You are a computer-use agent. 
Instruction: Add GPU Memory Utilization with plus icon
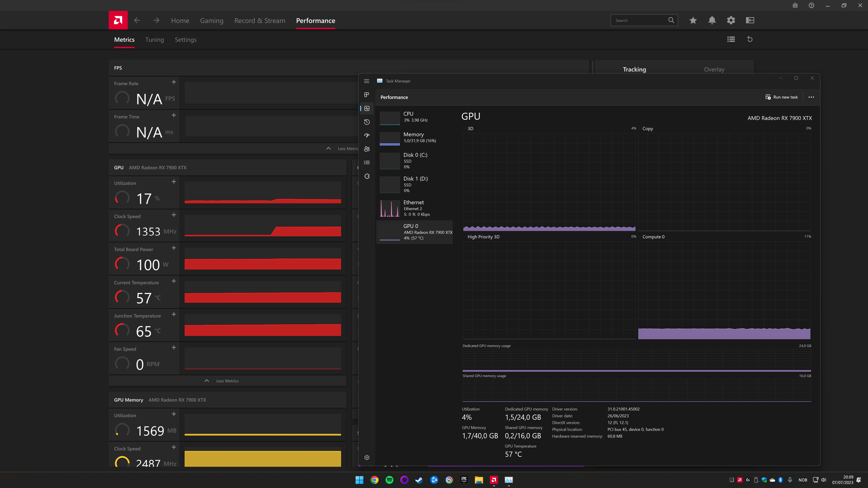174,414
